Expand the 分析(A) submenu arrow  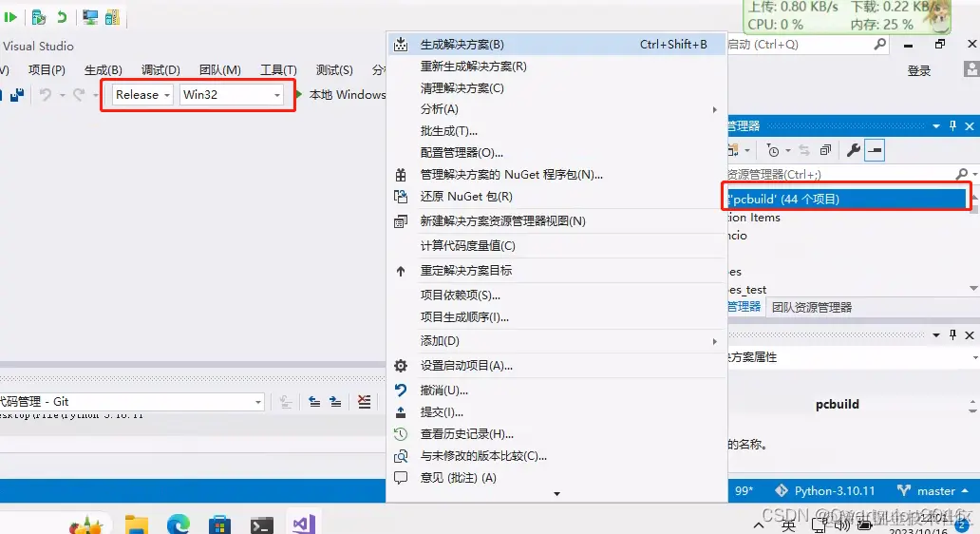pos(714,109)
